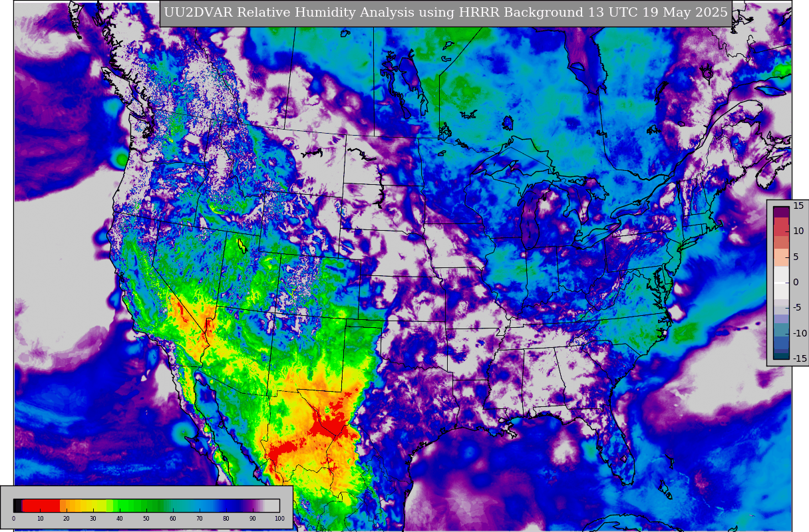Click the UU2DVAR Relative Humidity Analysis title banner
Viewport: 809px width, 532px height.
[x=446, y=13]
